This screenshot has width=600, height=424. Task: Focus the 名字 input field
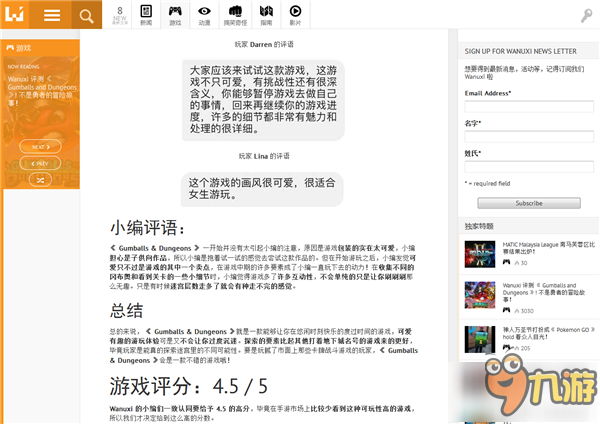coord(529,137)
